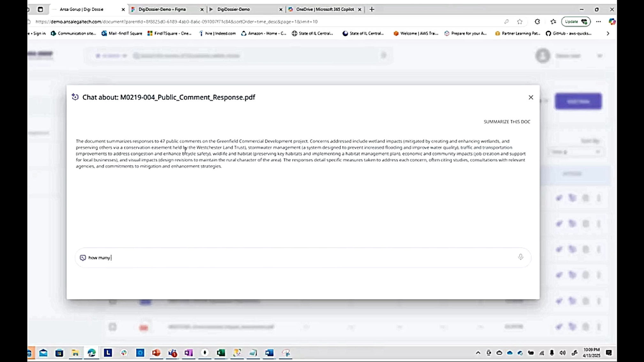Open a new browser tab

click(372, 9)
